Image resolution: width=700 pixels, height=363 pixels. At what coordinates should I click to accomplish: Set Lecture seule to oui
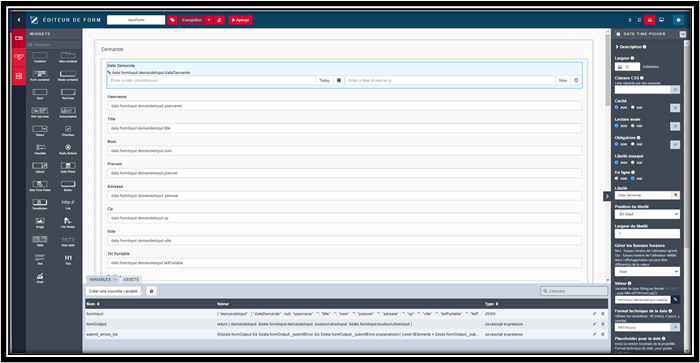(633, 126)
